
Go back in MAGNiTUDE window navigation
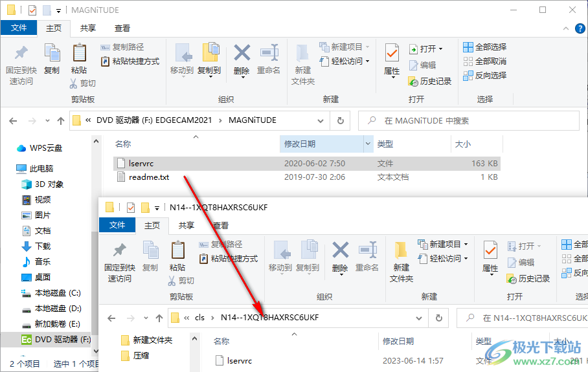click(13, 120)
